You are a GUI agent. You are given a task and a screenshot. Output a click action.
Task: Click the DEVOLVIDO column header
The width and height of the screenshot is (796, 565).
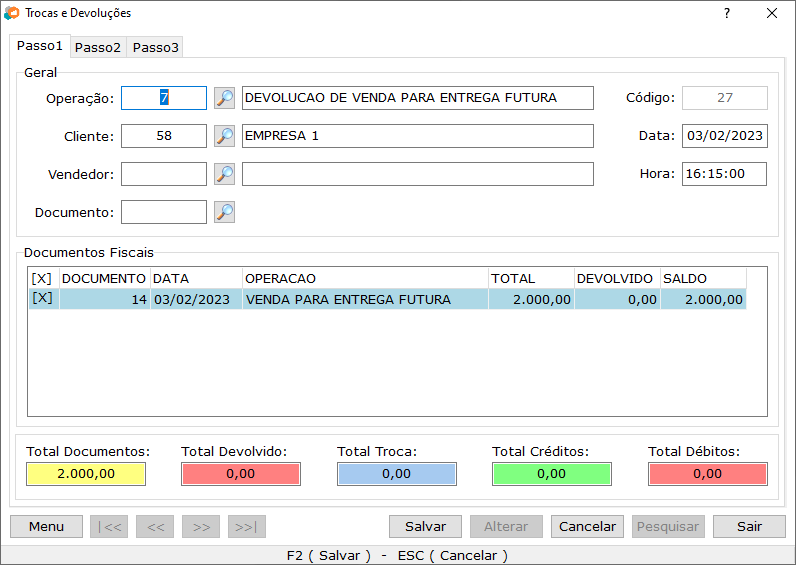coord(617,278)
